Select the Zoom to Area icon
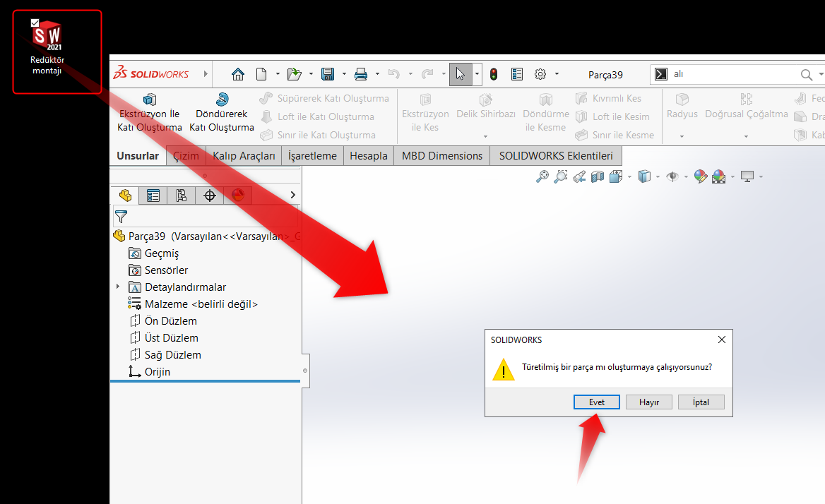This screenshot has width=825, height=504. coord(561,176)
